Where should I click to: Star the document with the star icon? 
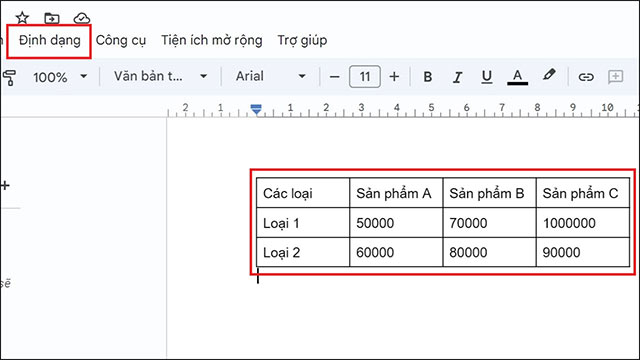pos(22,18)
